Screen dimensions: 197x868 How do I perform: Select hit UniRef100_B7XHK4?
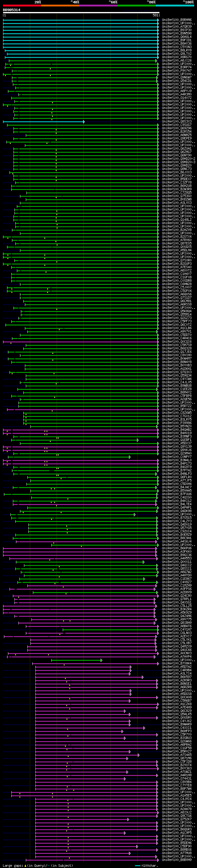point(177,664)
